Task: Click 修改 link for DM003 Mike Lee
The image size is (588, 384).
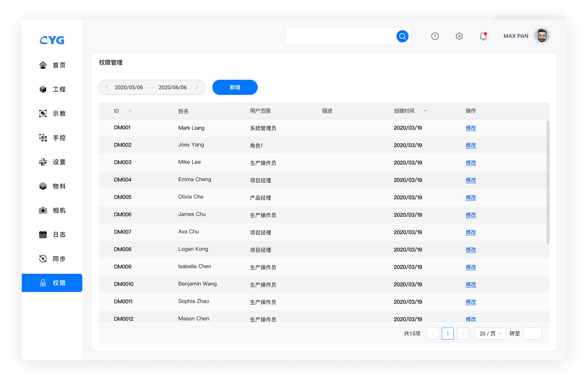Action: point(471,163)
